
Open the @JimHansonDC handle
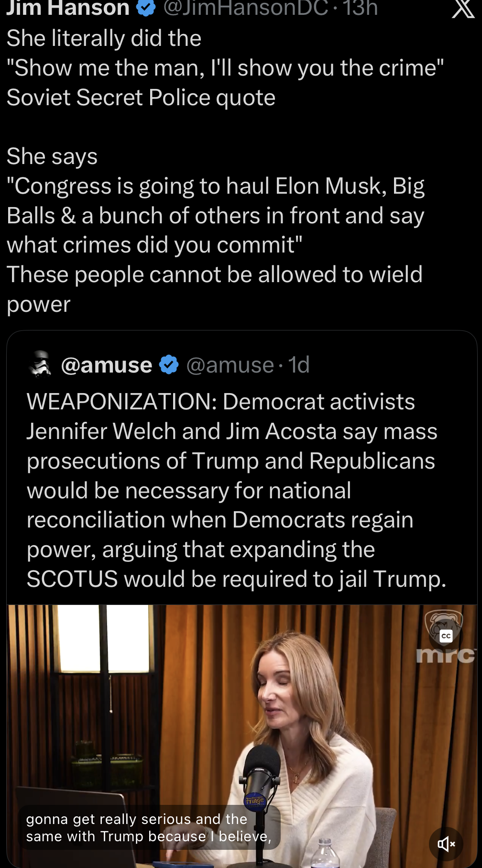tap(246, 8)
